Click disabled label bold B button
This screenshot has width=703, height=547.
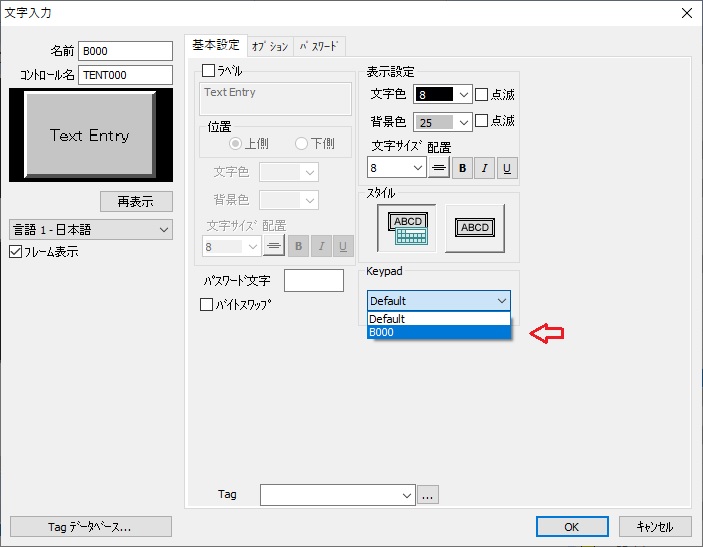point(299,246)
